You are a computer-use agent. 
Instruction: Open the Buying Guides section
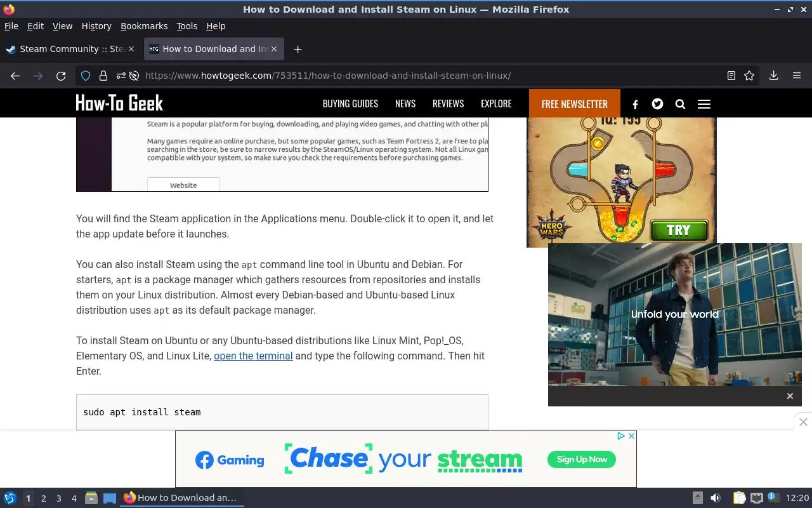pos(350,104)
